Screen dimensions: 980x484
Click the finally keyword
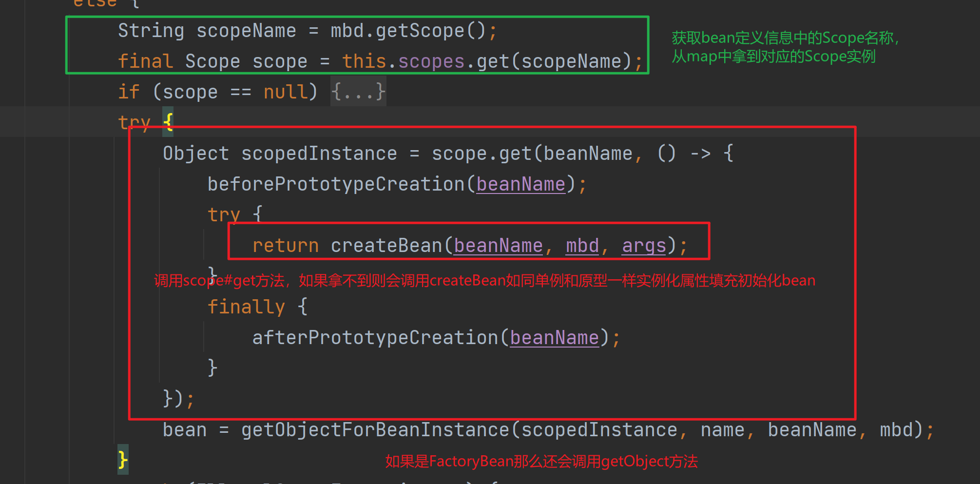click(246, 307)
